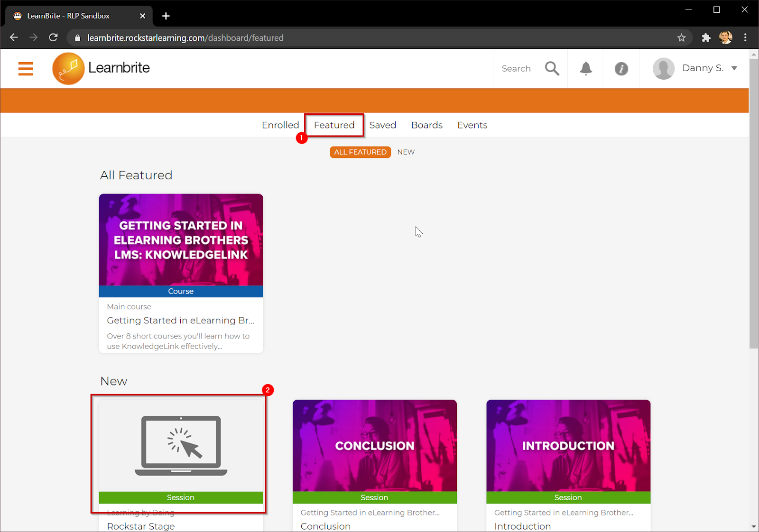This screenshot has height=532, width=759.
Task: Open the Conclusion title link
Action: point(325,526)
